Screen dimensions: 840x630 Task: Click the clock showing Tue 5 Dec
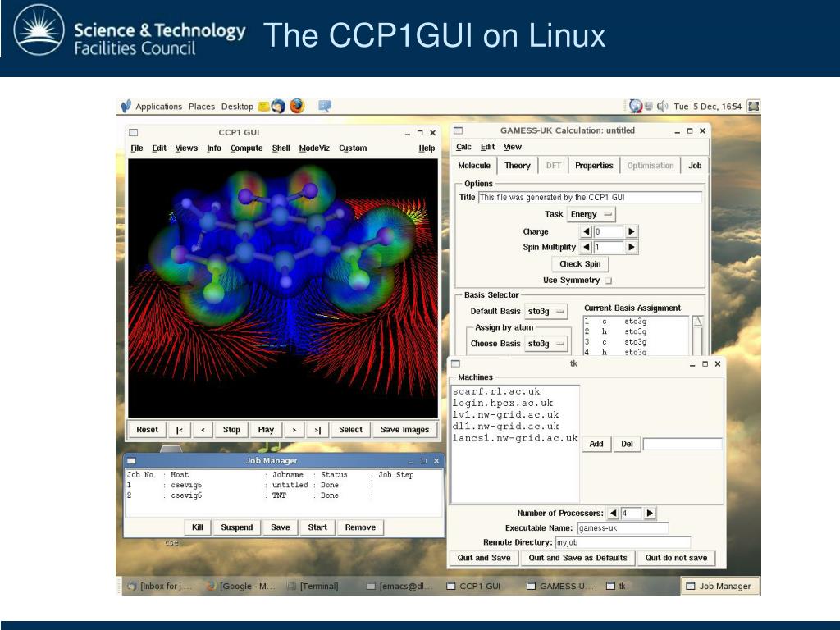(x=708, y=107)
